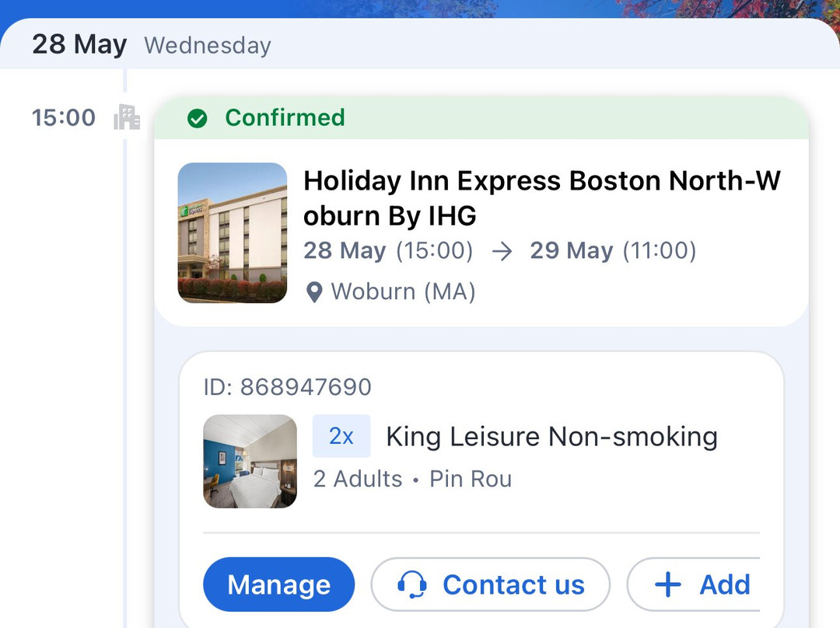Open Holiday Inn Express Boston North-Woburn title
Viewport: 840px width, 628px height.
pos(541,197)
